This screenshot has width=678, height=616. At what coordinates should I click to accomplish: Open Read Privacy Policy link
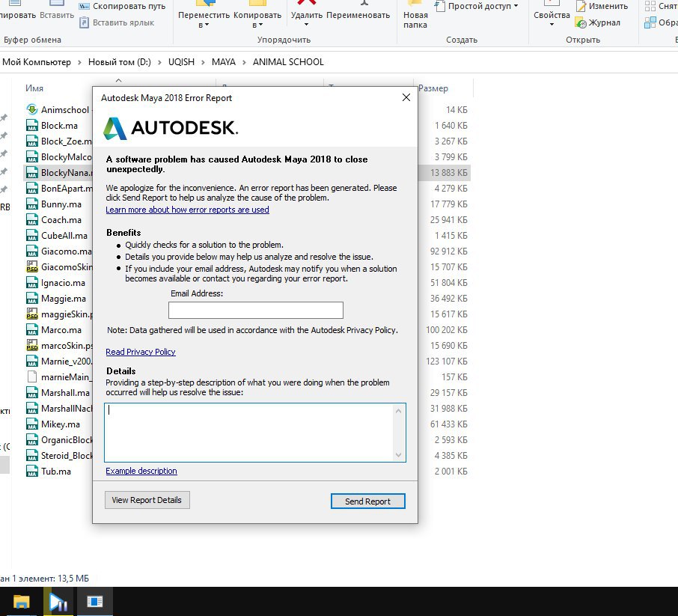tap(141, 352)
